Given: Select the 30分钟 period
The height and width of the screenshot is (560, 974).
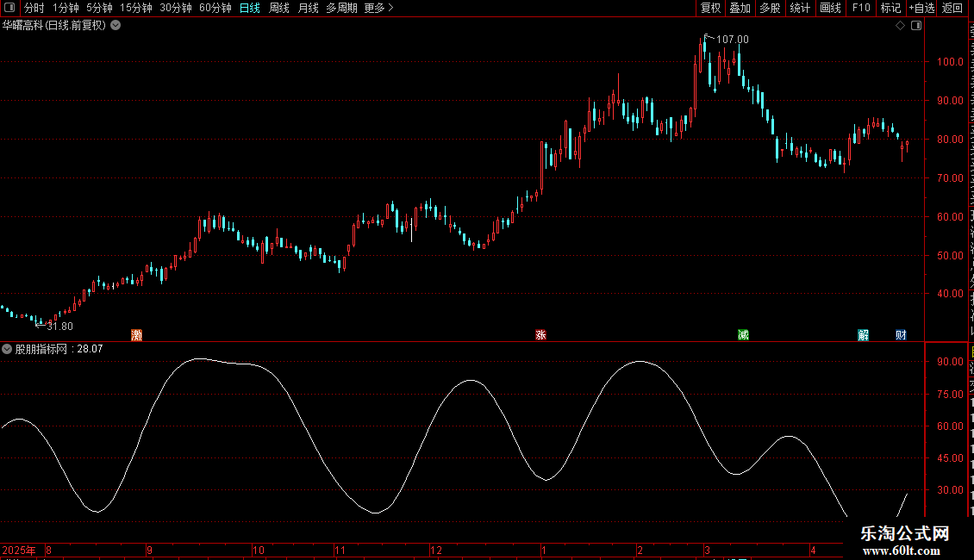Looking at the screenshot, I should pos(176,8).
